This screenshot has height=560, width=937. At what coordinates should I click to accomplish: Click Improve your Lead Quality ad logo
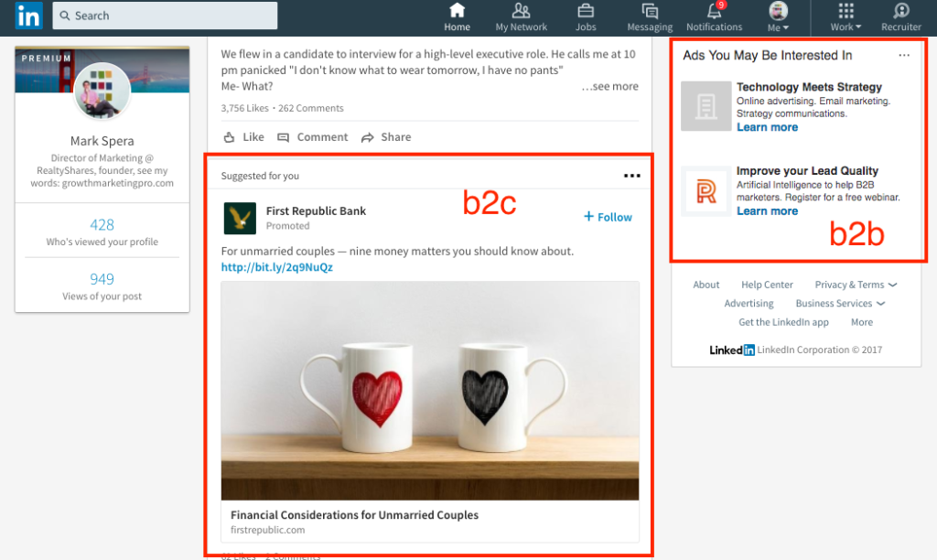[705, 191]
